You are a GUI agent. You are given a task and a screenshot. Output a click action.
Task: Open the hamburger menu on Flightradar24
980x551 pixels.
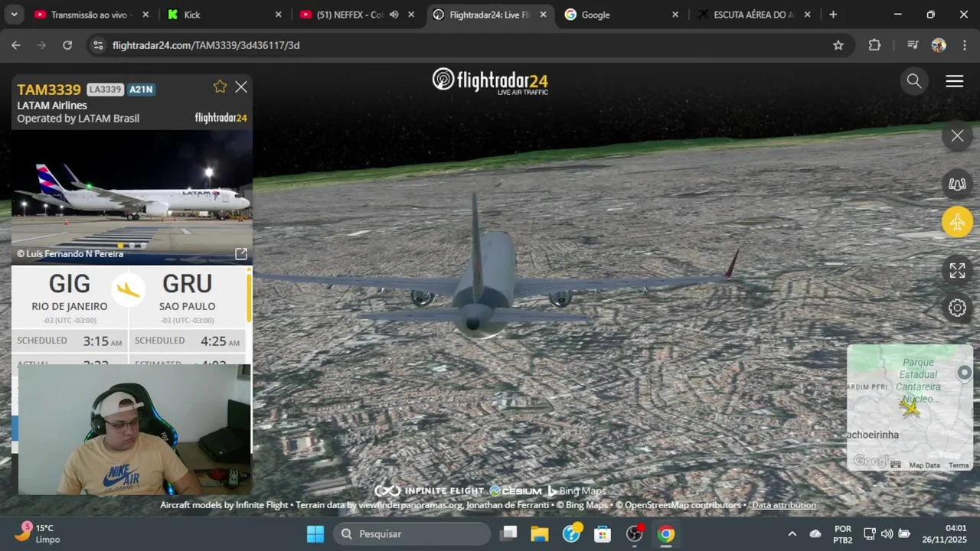pyautogui.click(x=954, y=81)
